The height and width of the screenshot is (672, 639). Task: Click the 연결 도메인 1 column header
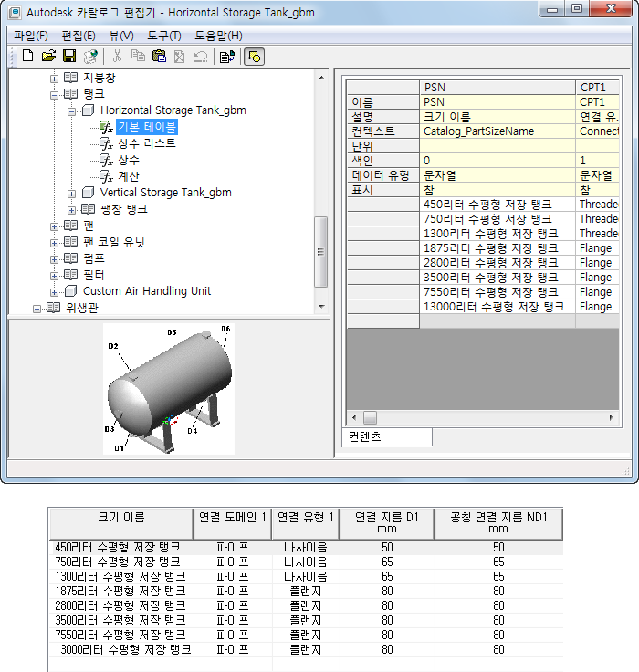pyautogui.click(x=232, y=524)
